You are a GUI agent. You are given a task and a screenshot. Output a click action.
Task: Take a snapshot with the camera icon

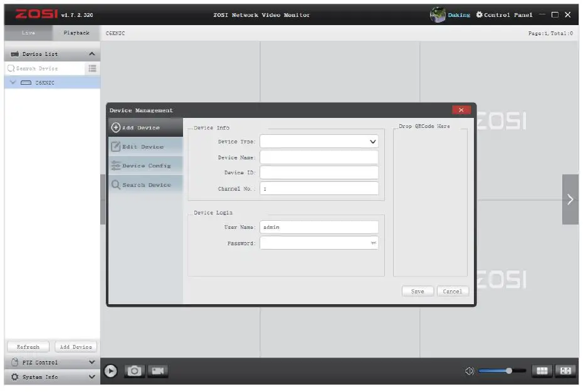[x=134, y=371]
